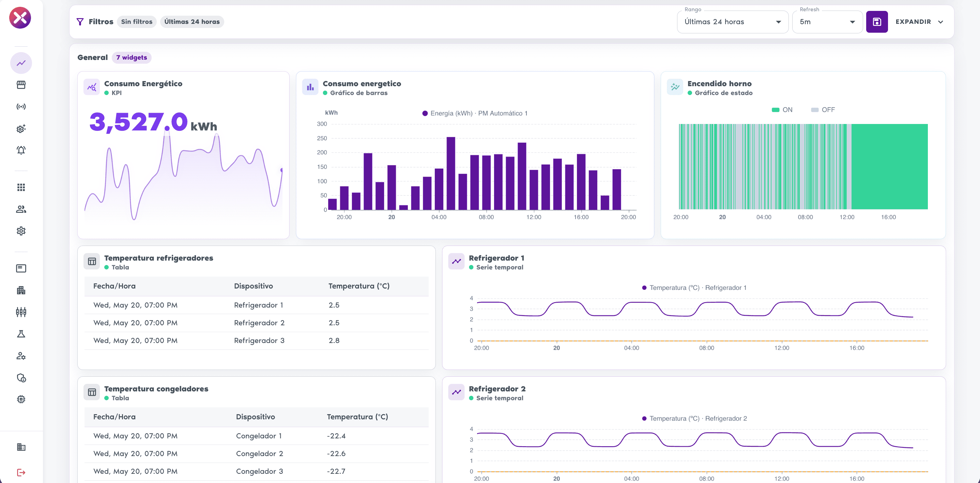Open the buildings sidebar icon
Screen dimensions: 980x483
(21, 290)
